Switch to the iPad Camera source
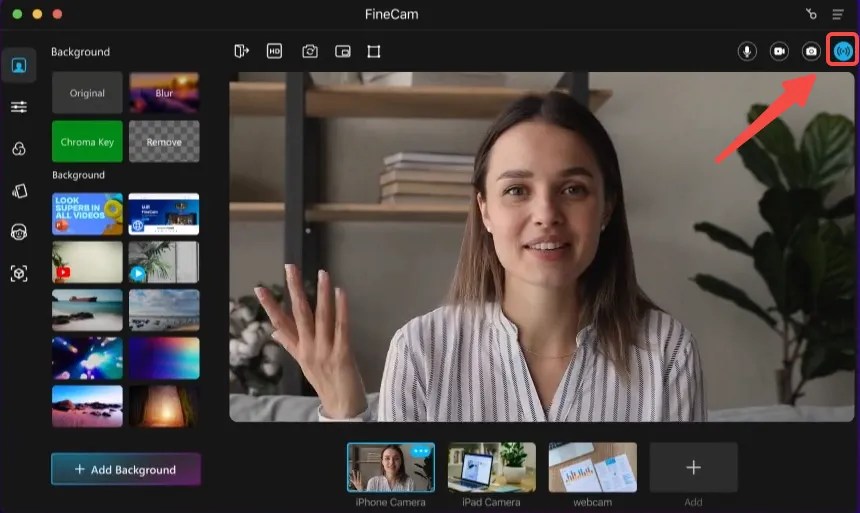This screenshot has height=513, width=860. (491, 467)
